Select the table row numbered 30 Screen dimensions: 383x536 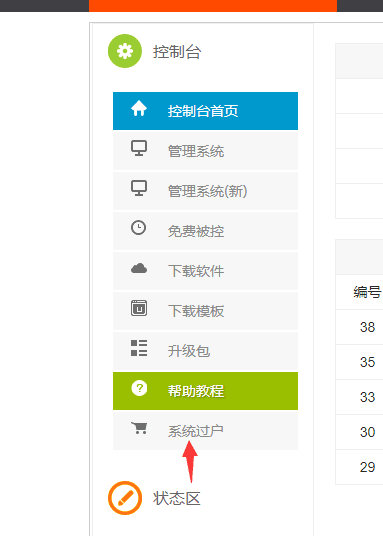click(359, 432)
